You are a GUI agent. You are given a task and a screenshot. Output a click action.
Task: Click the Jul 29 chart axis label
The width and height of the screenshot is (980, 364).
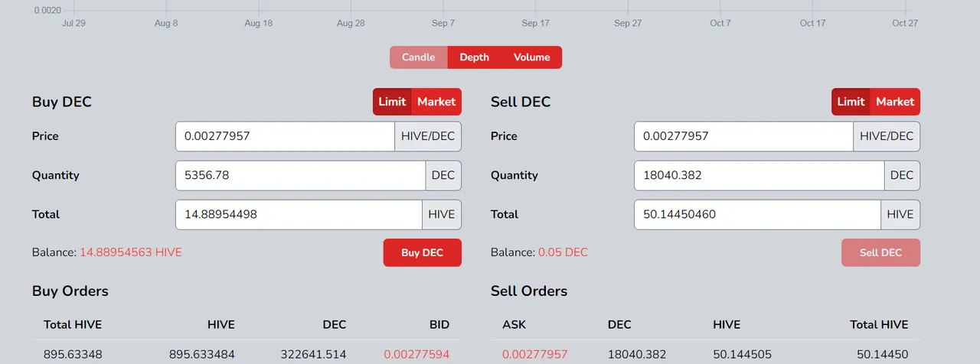(73, 23)
